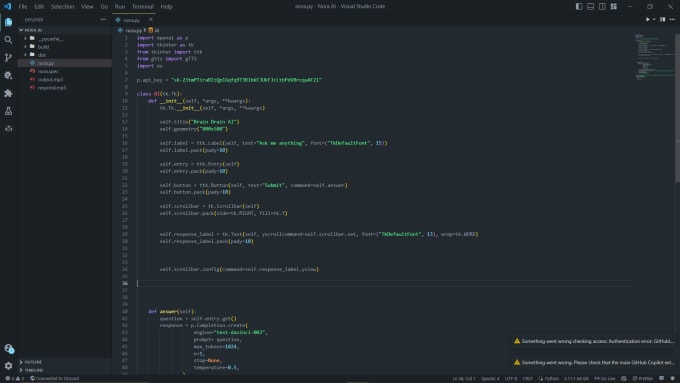Change Spaces: 4 indentation setting

pos(490,378)
